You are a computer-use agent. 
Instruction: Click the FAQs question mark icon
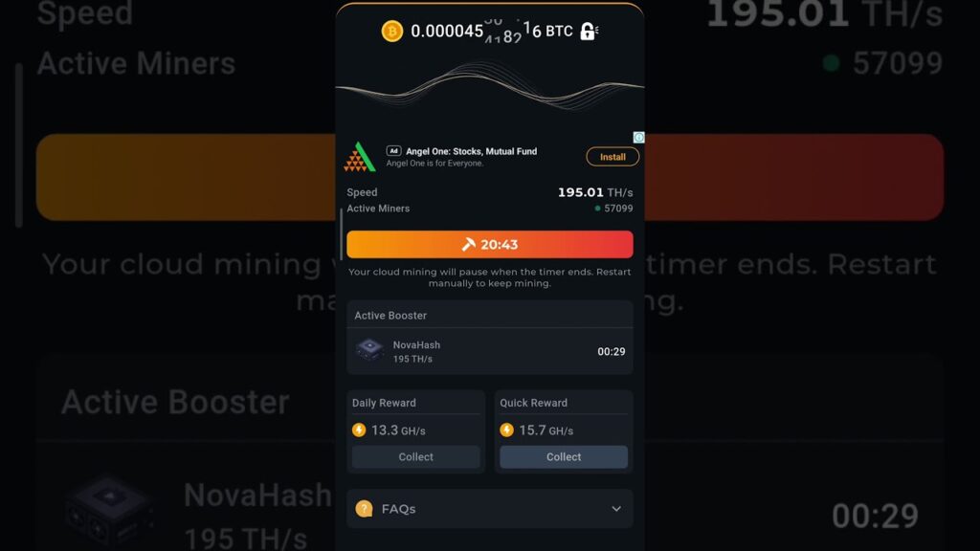click(x=364, y=509)
